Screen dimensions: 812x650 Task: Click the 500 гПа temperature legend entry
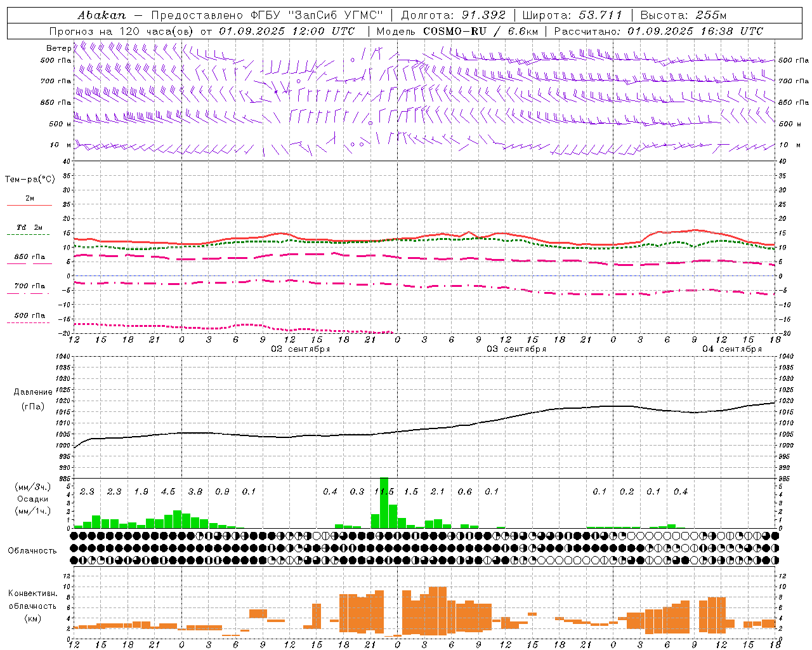click(30, 315)
